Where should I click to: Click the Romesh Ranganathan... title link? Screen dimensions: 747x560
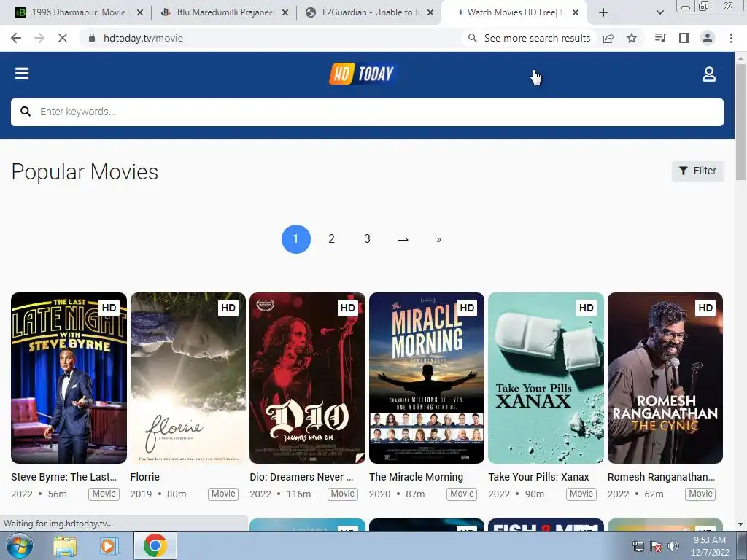click(661, 477)
